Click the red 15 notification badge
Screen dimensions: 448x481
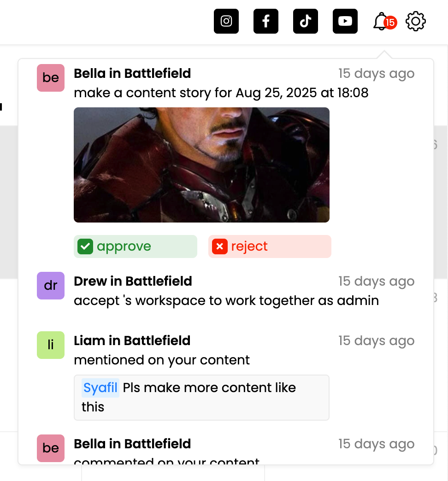click(x=390, y=23)
